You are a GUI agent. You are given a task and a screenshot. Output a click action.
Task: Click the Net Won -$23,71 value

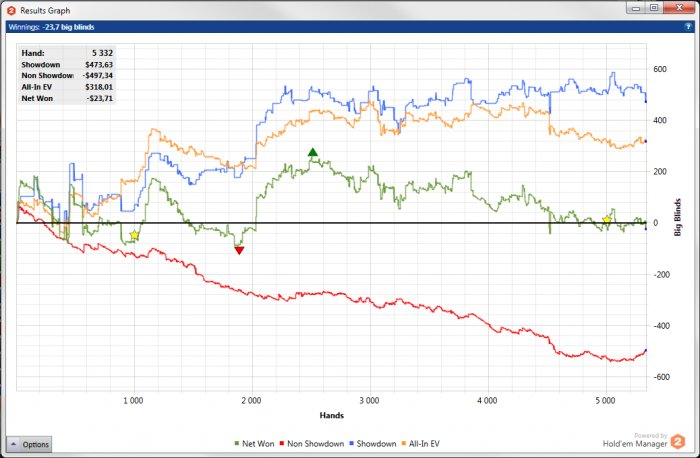(x=100, y=99)
